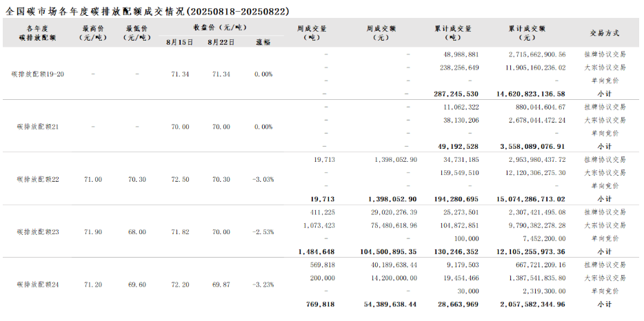This screenshot has width=644, height=321.
Task: Click the 54,389,638.44 weekly turnover subtotal
Action: (388, 304)
